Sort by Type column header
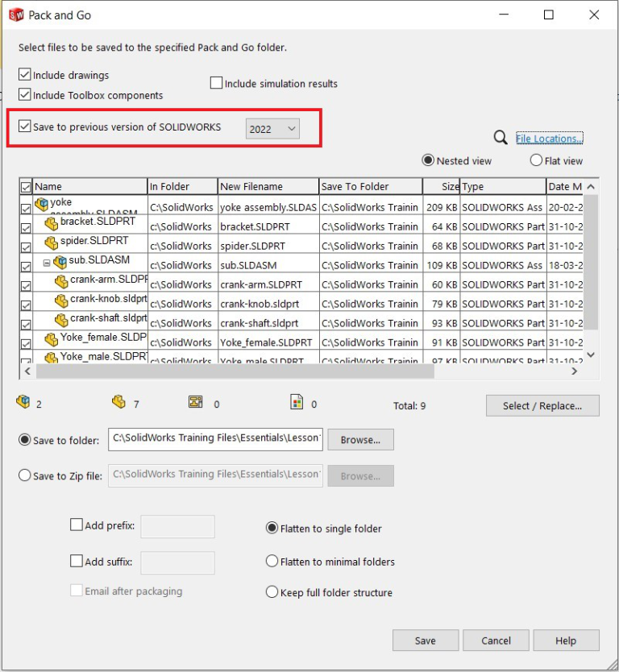Image resolution: width=619 pixels, height=672 pixels. 503,186
